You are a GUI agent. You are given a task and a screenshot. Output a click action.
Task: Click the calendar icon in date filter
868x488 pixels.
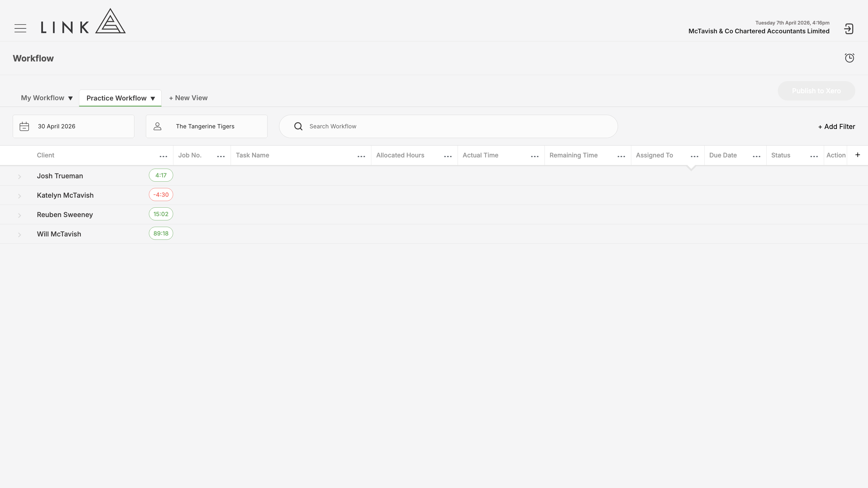pyautogui.click(x=24, y=126)
